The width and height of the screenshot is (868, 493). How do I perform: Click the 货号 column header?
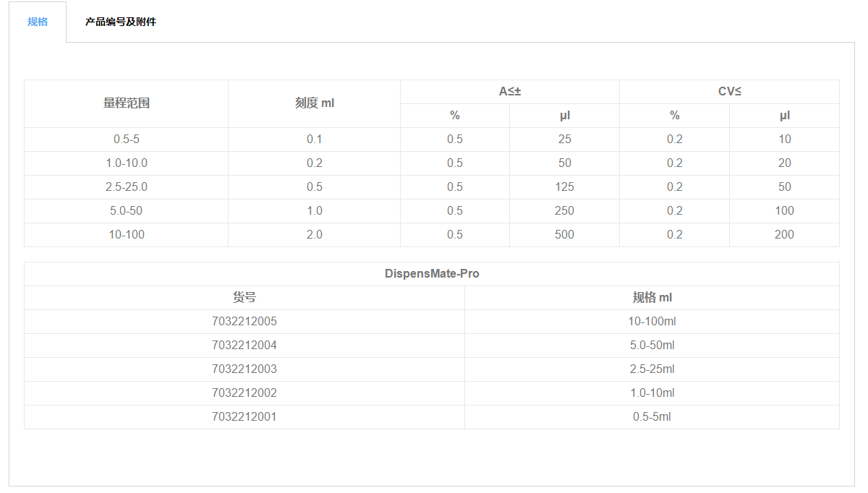244,297
